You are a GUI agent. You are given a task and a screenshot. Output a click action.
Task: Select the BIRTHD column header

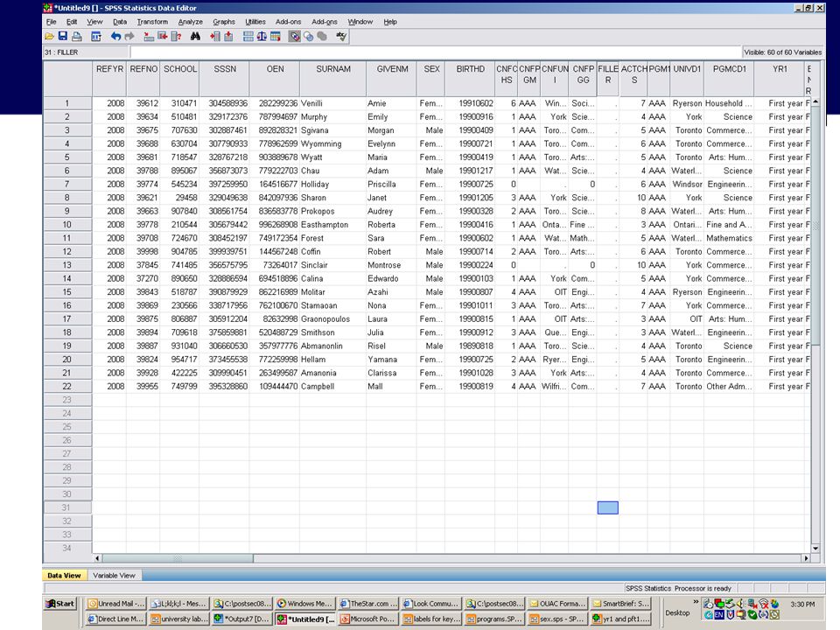471,78
